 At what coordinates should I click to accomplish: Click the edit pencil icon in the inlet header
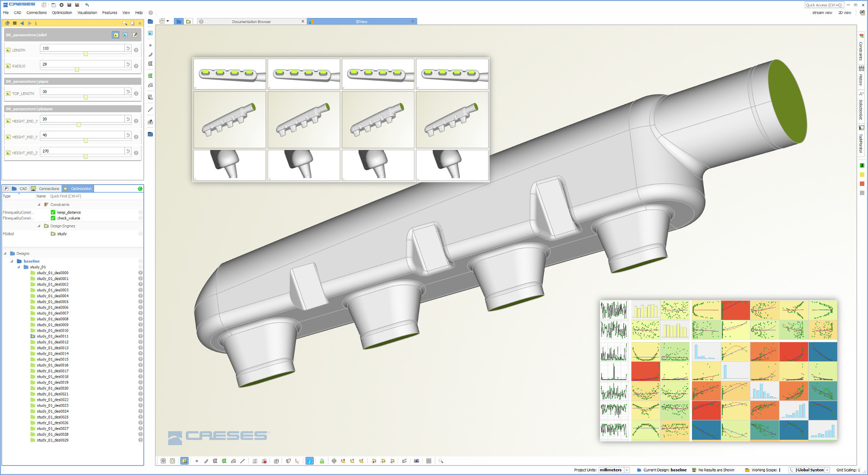click(135, 35)
